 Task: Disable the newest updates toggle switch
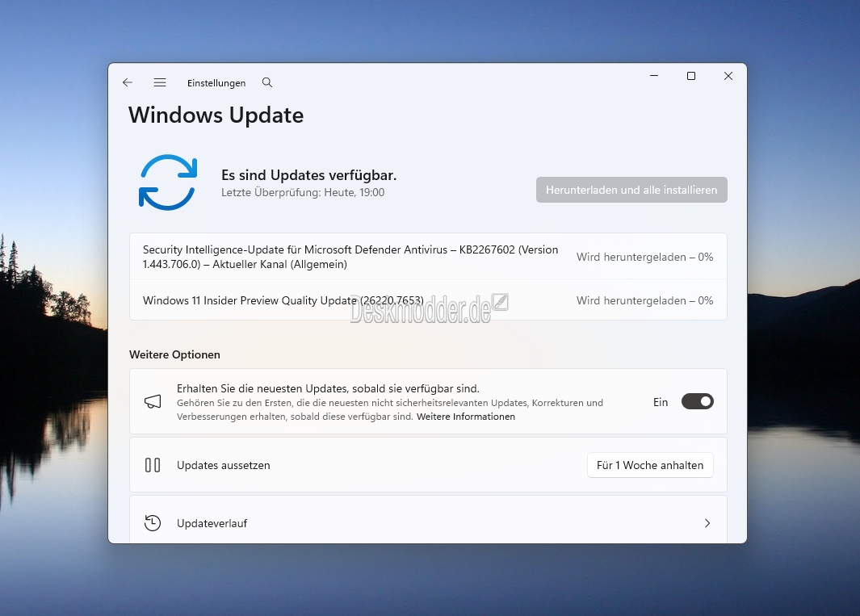[697, 402]
